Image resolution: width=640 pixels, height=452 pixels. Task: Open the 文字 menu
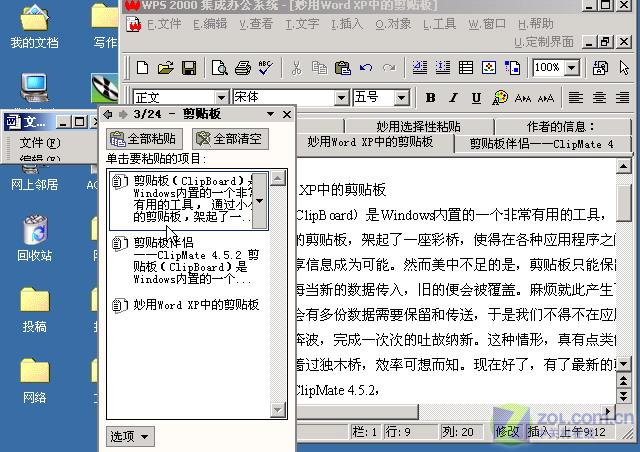pos(302,24)
